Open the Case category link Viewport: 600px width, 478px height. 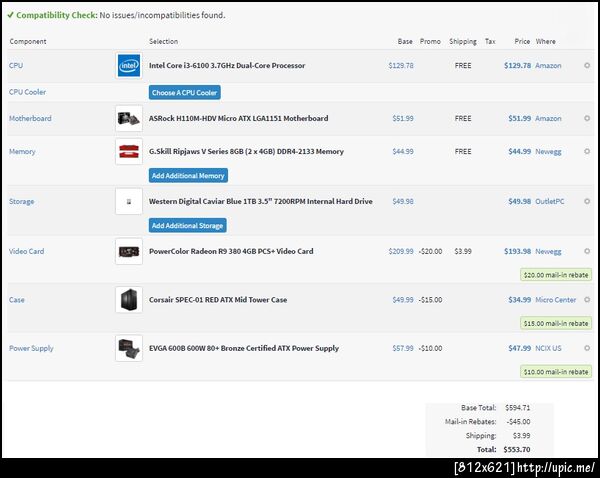(x=17, y=300)
